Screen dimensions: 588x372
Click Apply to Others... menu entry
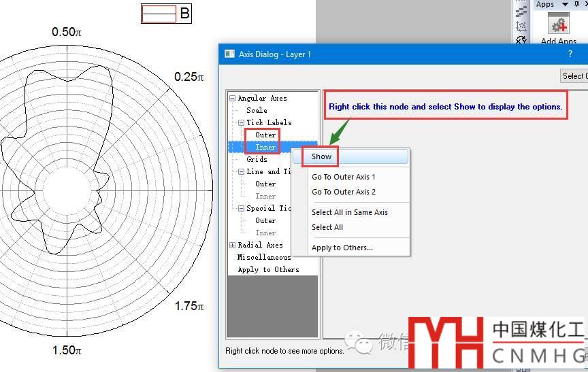[342, 248]
